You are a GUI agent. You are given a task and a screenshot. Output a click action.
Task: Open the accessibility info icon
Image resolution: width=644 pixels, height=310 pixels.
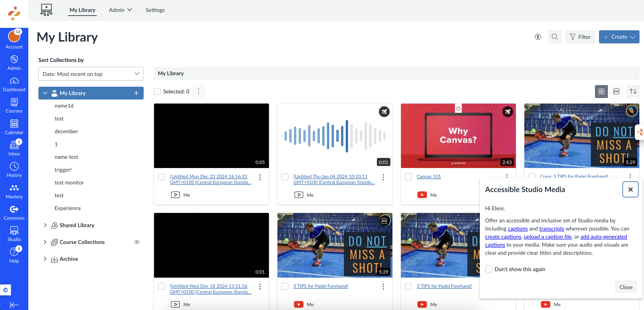538,37
